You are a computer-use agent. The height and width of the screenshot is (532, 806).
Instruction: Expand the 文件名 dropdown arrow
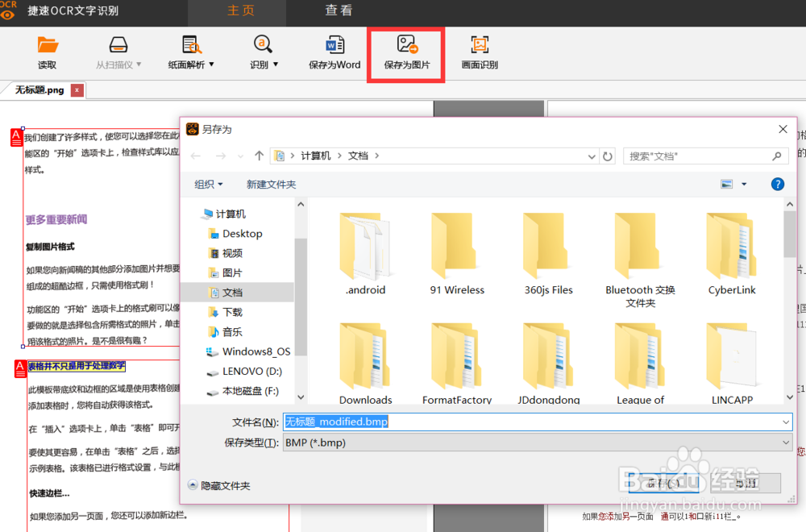point(785,422)
